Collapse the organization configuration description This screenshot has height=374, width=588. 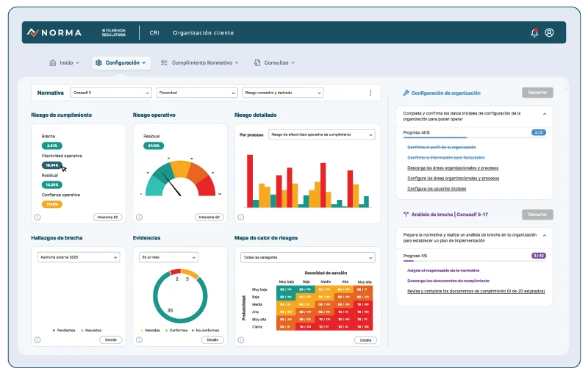point(545,114)
